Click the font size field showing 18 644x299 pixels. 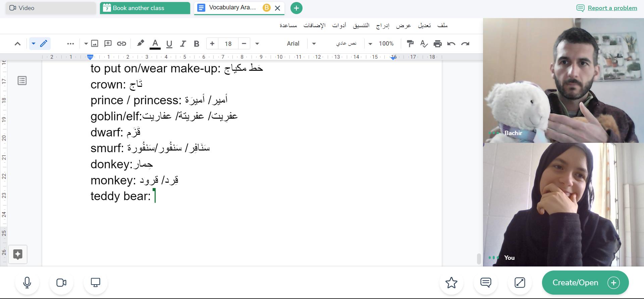(228, 44)
